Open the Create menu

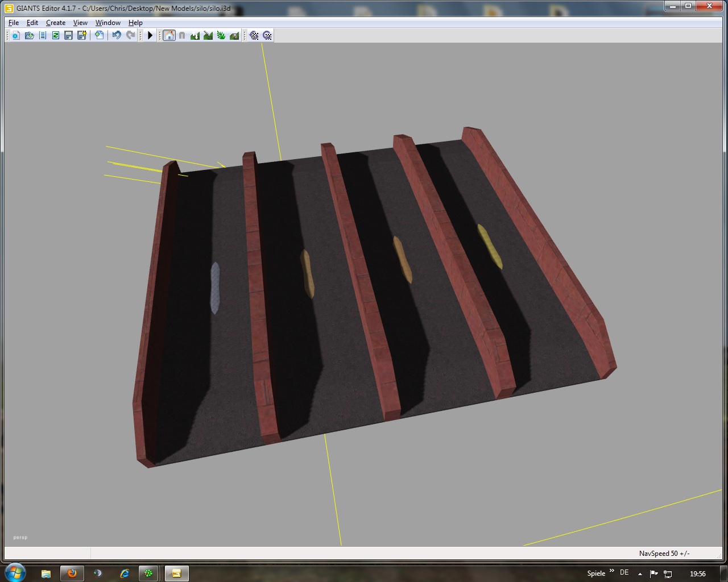56,23
